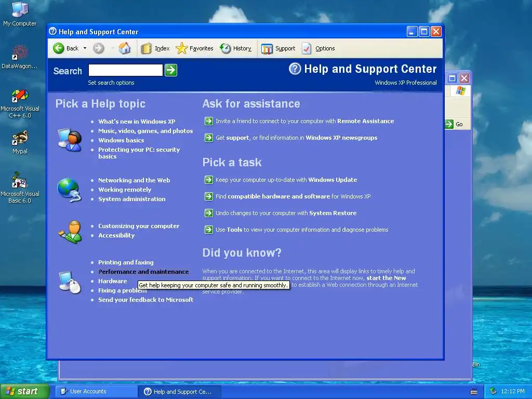Select Microsoft Visual Basic 6.0 shortcut

pos(20,188)
